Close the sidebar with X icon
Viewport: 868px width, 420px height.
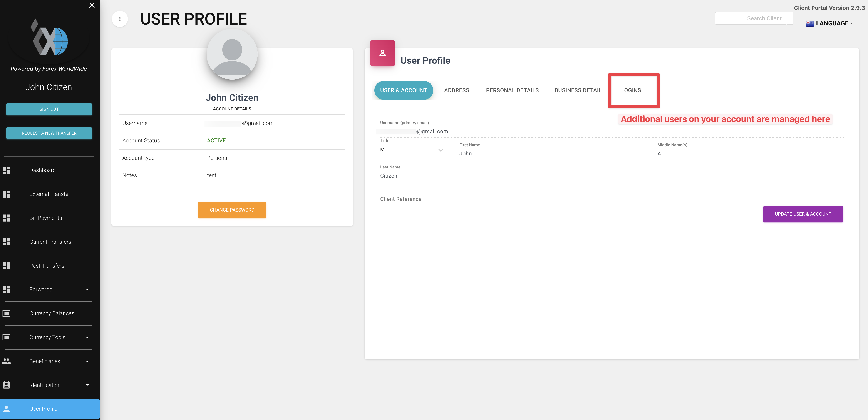92,5
